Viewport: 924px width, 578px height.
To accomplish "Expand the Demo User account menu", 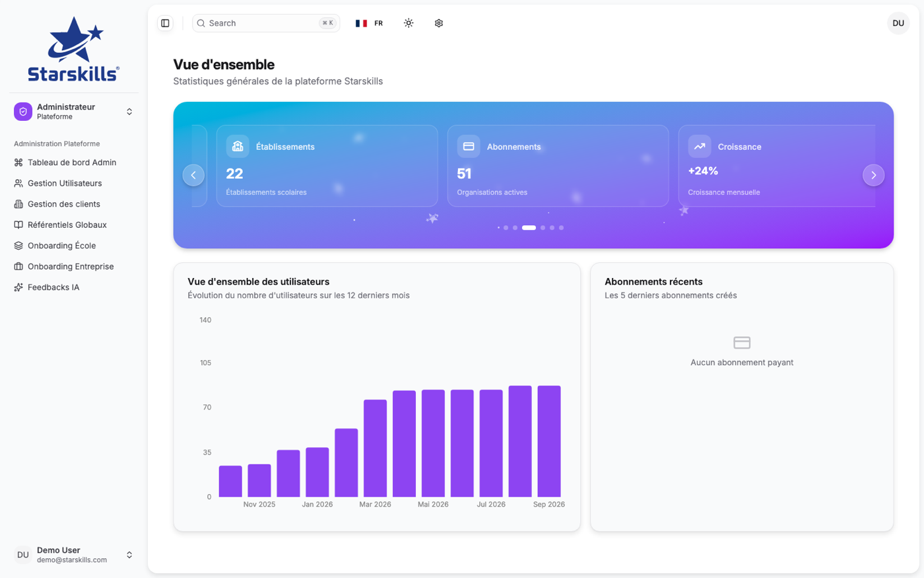I will [x=74, y=555].
